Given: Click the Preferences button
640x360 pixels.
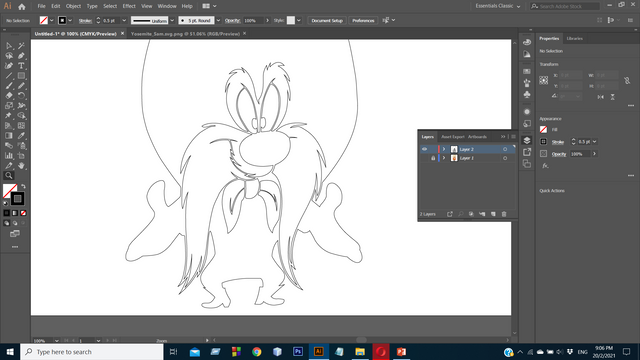Looking at the screenshot, I should click(x=363, y=20).
